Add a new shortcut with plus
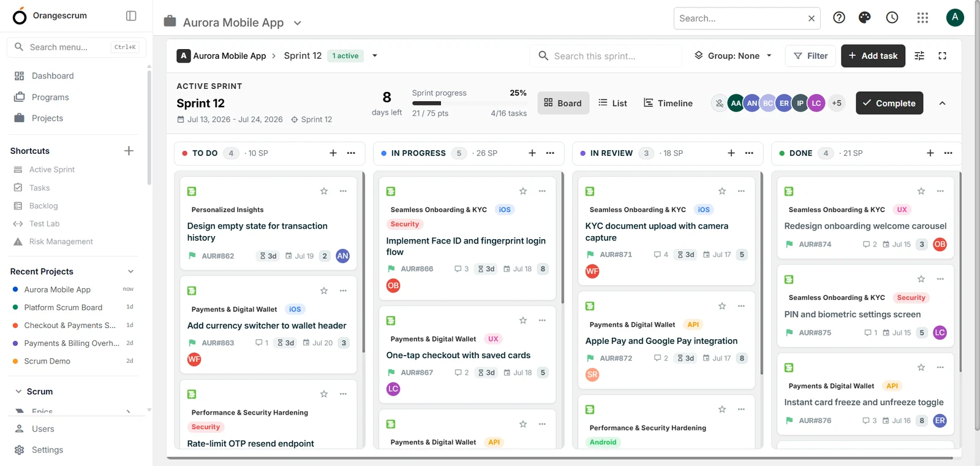 coord(129,151)
